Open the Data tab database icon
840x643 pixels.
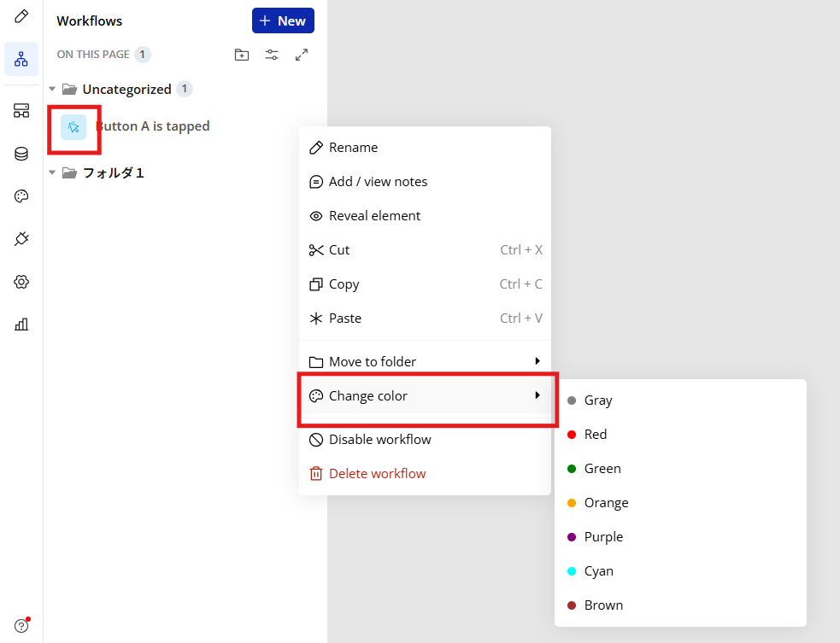pyautogui.click(x=21, y=154)
